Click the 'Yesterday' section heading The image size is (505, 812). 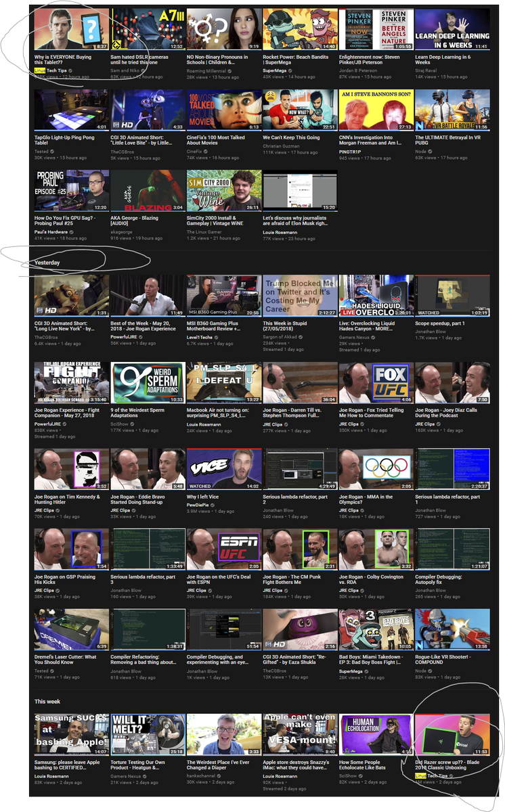[47, 263]
